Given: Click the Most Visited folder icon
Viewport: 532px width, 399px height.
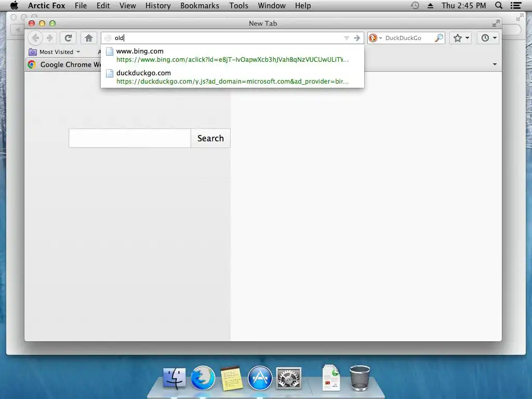Looking at the screenshot, I should click(x=33, y=52).
